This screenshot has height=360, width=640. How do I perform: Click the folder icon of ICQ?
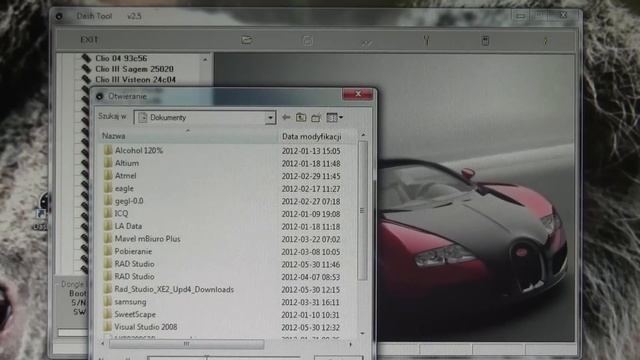tap(108, 213)
